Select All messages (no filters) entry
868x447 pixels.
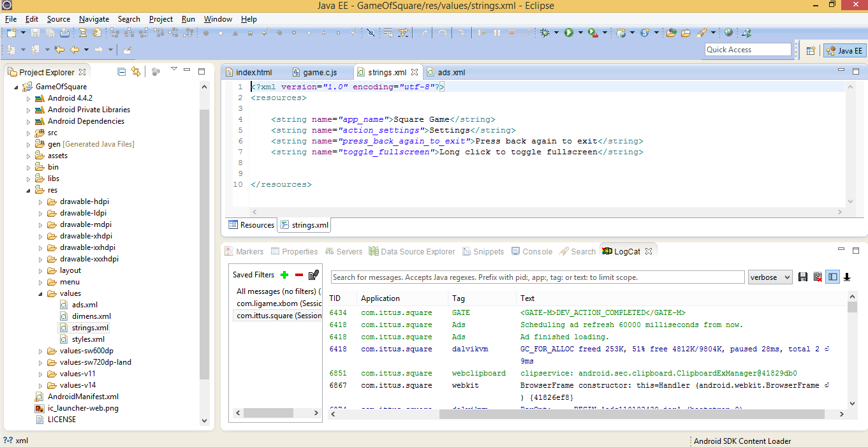[278, 291]
